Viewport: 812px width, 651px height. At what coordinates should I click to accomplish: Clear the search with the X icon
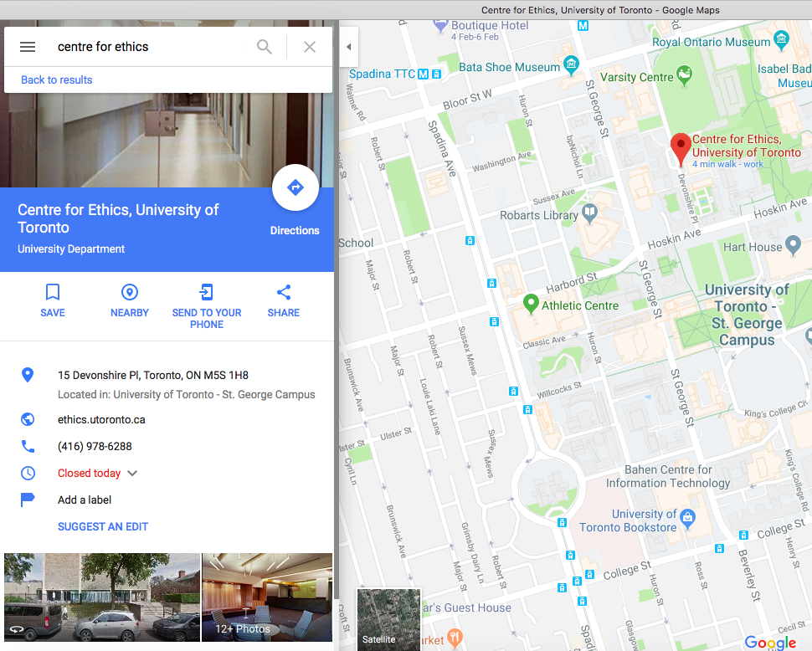310,47
